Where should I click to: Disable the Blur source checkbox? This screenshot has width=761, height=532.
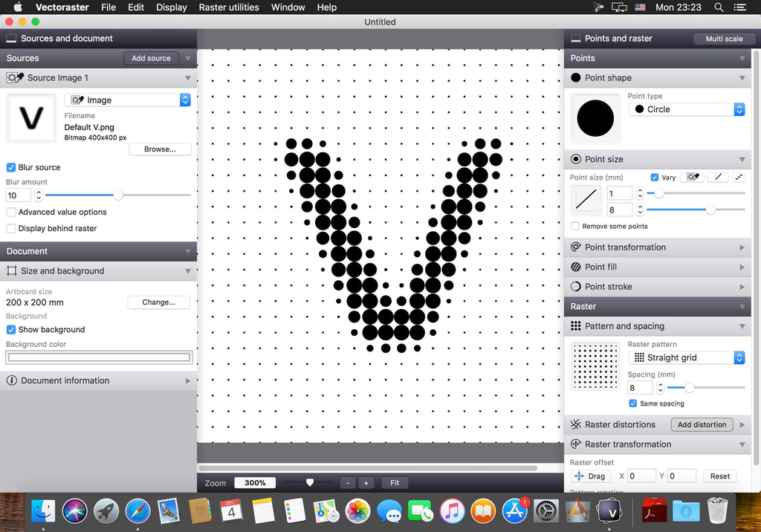tap(11, 167)
